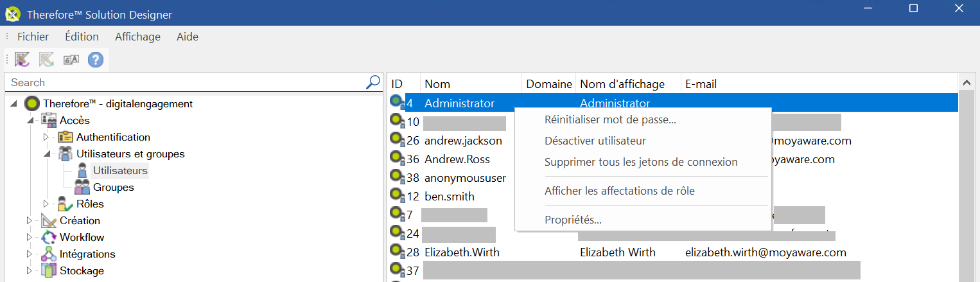Click the Rôles checkmark user icon
Image resolution: width=980 pixels, height=282 pixels.
[x=66, y=204]
